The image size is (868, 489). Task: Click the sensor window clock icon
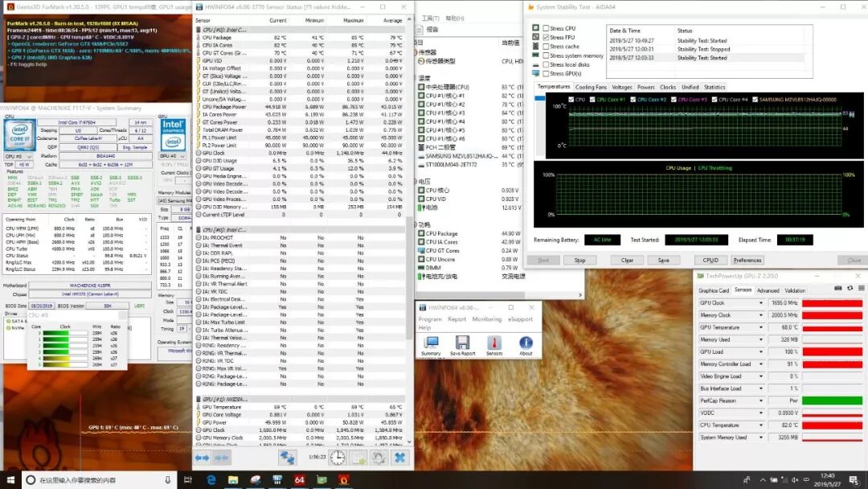[338, 458]
